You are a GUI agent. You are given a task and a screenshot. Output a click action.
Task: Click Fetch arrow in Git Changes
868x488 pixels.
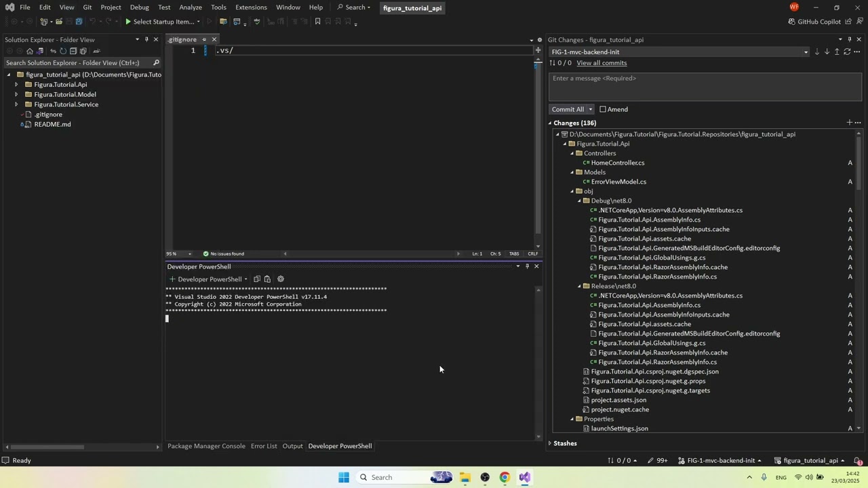click(x=816, y=52)
